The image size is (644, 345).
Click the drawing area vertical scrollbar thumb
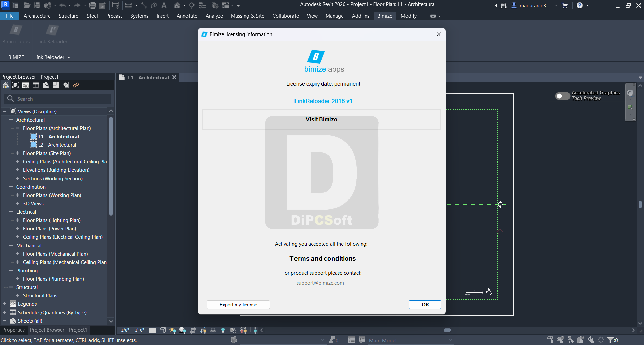[640, 204]
